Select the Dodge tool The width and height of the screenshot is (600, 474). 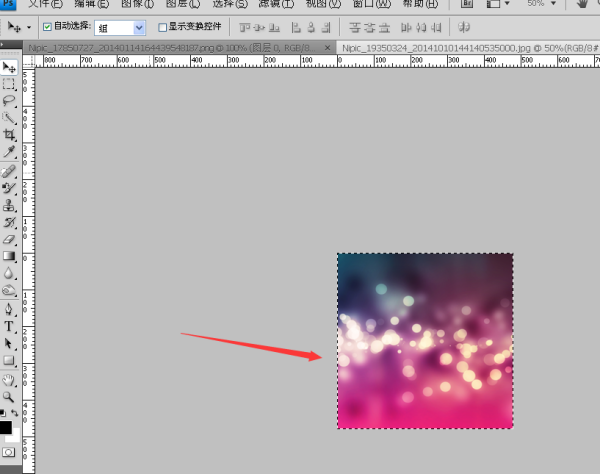[9, 290]
